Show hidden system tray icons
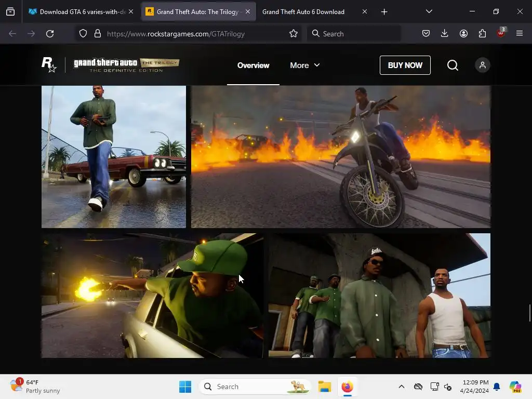This screenshot has height=399, width=532. click(x=402, y=387)
